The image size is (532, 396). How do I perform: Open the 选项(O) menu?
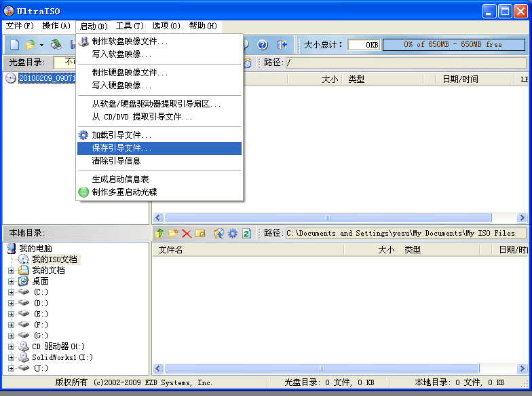click(166, 26)
